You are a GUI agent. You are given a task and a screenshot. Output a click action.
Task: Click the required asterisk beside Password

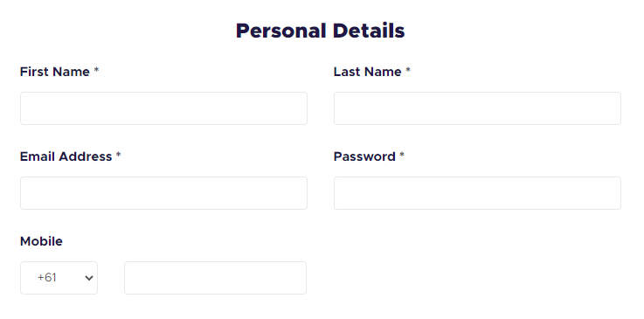402,156
